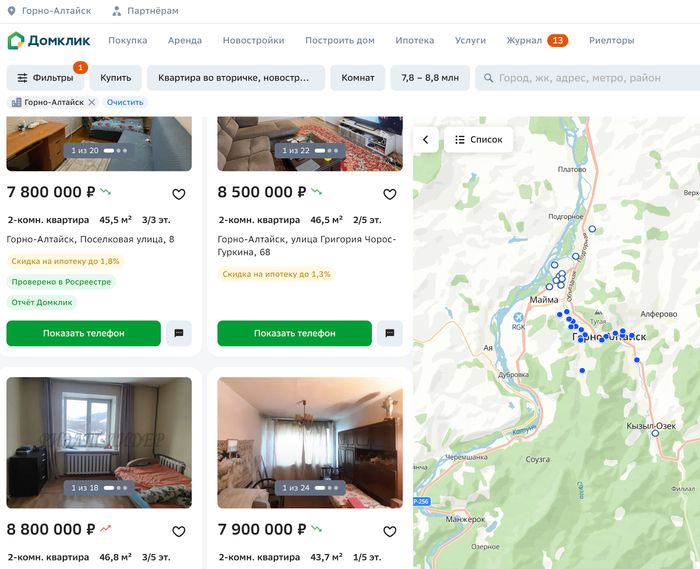
Task: Expand the Купить deal type dropdown
Action: 115,78
